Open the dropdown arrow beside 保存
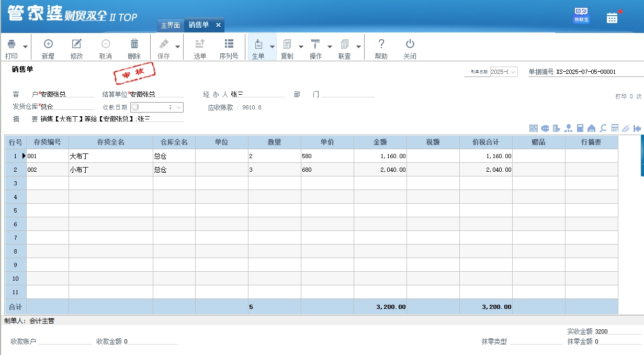Screen dimensions: 644x355 tap(177, 47)
